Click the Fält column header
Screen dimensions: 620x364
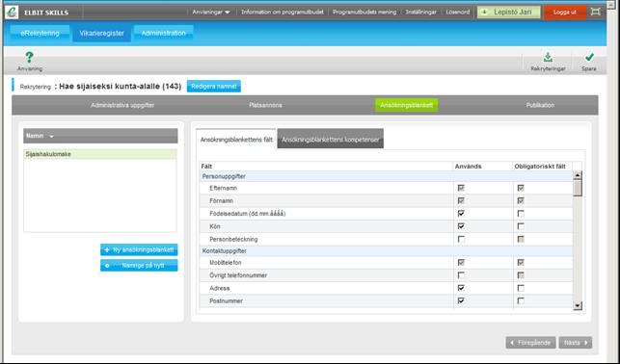click(326, 167)
